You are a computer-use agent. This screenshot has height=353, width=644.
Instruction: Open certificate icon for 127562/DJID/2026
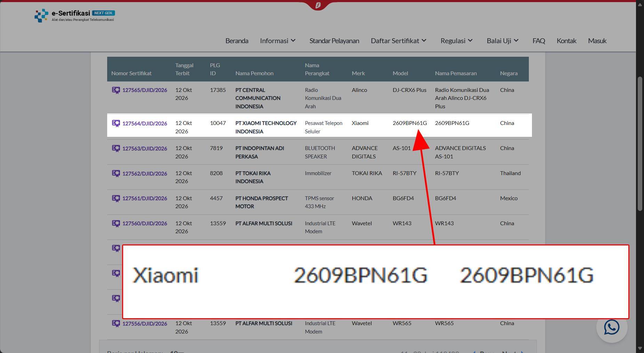[x=116, y=173]
